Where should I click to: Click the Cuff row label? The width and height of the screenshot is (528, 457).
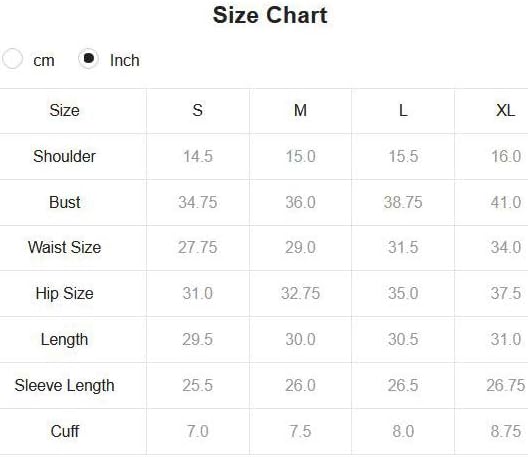coord(65,431)
